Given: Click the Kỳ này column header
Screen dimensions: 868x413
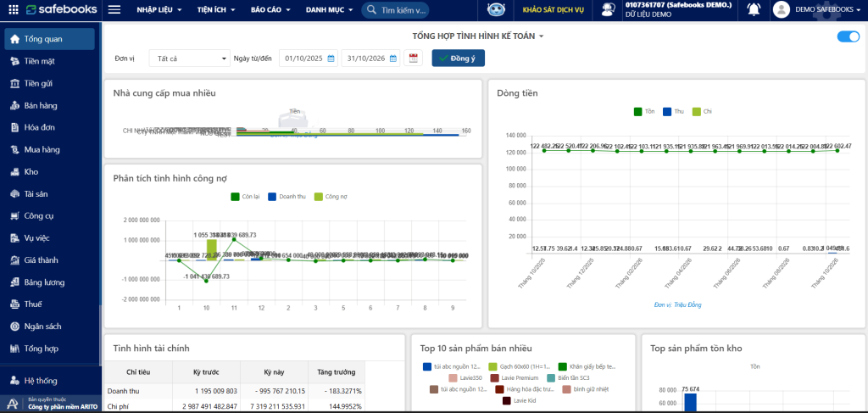Looking at the screenshot, I should pyautogui.click(x=274, y=372).
